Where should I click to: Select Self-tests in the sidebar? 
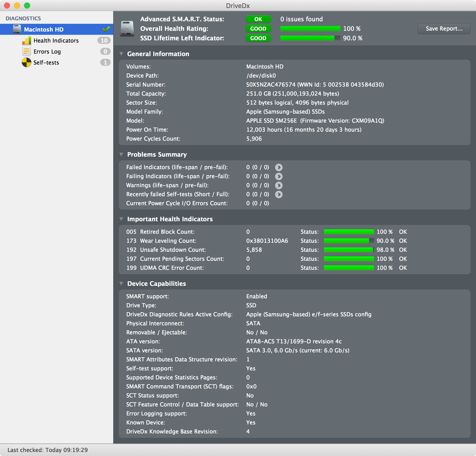[46, 63]
